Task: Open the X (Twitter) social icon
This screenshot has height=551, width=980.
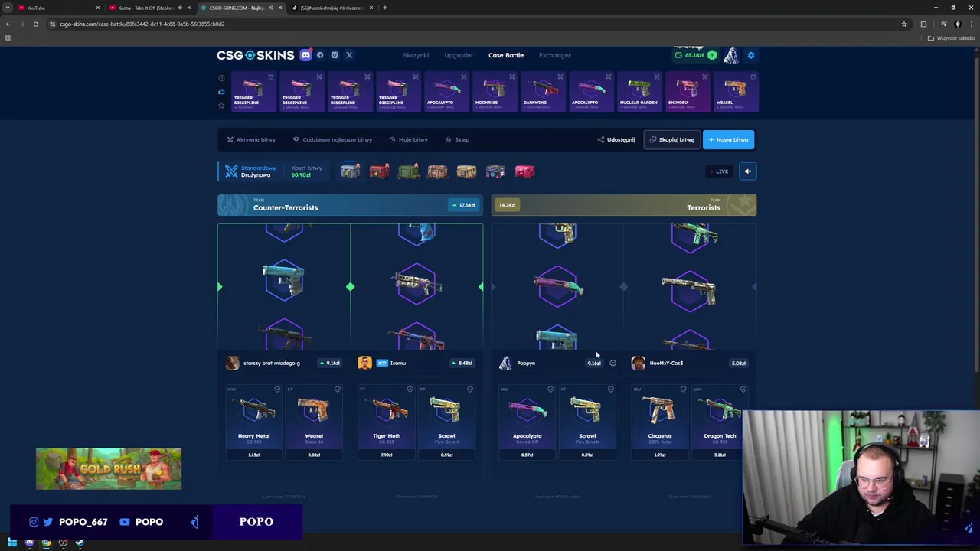Action: (349, 55)
